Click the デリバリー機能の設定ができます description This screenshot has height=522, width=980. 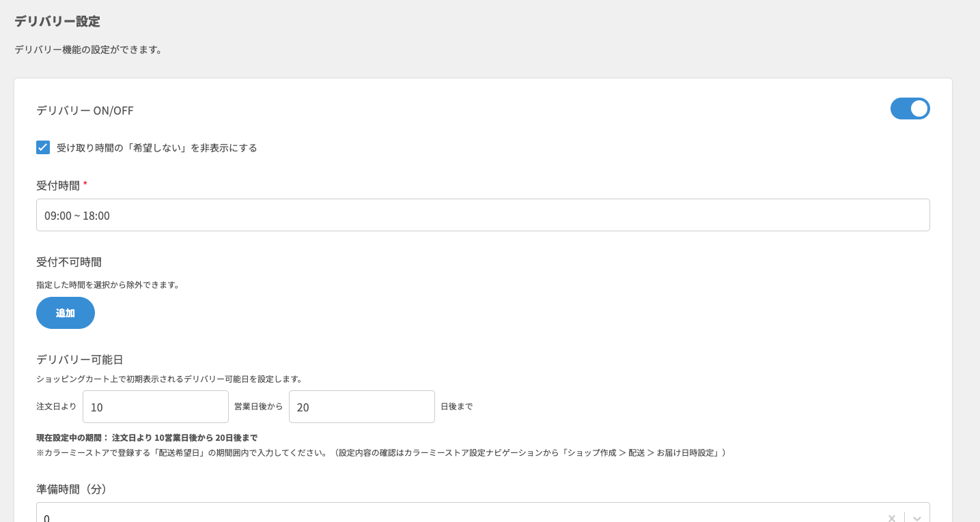(88, 50)
